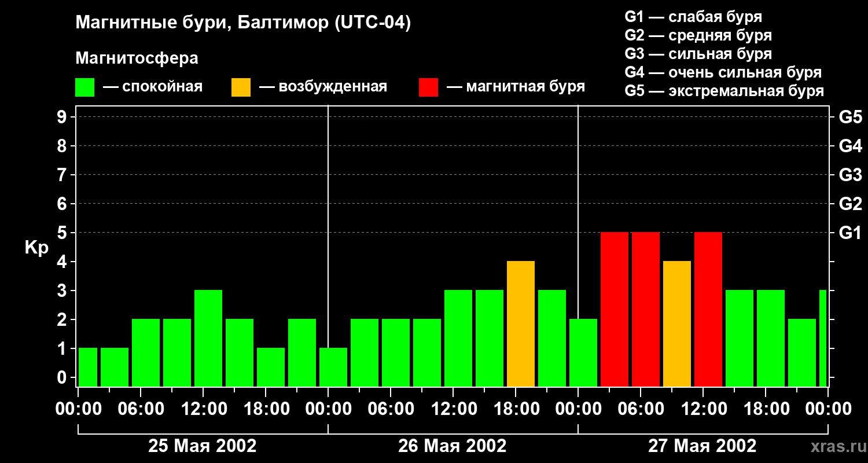Click the red bar covering 12:00 on 27 Мая
This screenshot has width=868, height=463.
coord(708,310)
